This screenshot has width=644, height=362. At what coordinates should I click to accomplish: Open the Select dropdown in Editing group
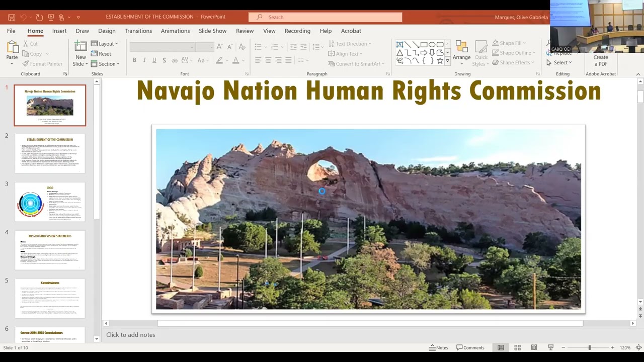(x=559, y=63)
